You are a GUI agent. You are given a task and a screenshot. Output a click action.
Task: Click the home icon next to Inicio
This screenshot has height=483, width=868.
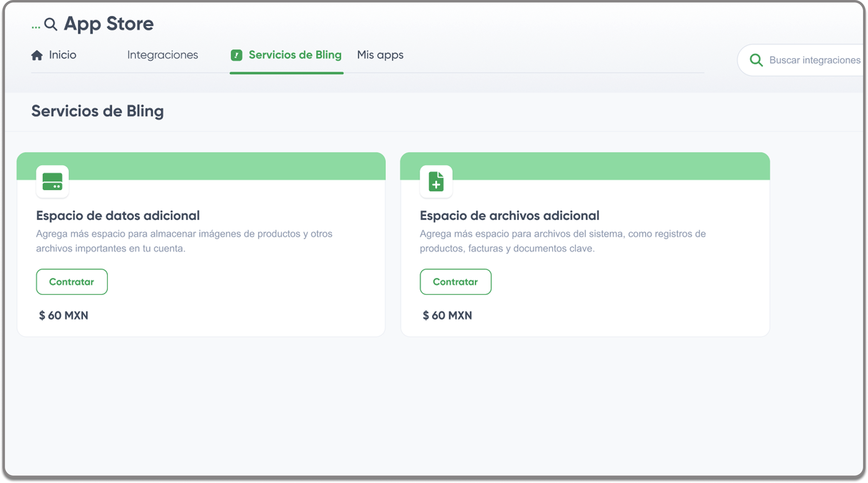point(37,55)
